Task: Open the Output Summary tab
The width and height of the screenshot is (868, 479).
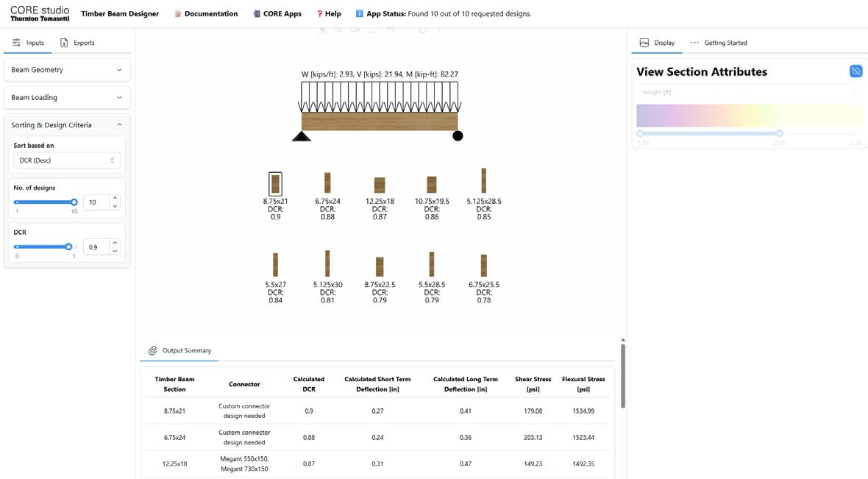Action: point(179,350)
